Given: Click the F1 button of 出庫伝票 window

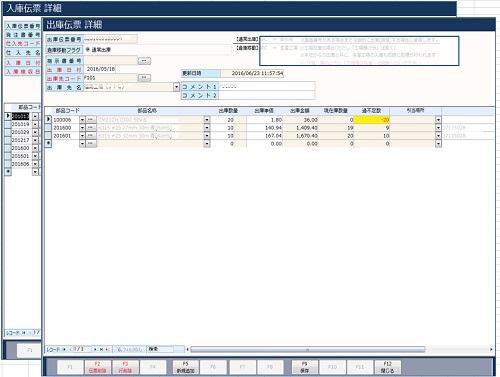Looking at the screenshot, I should [x=70, y=367].
